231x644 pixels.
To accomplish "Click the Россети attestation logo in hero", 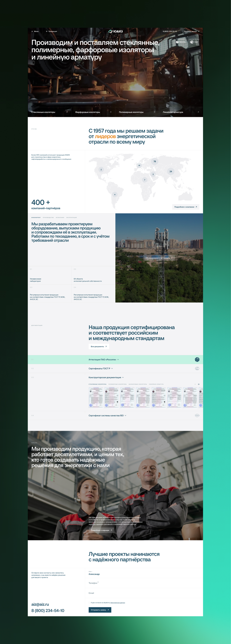I will tap(181, 42).
